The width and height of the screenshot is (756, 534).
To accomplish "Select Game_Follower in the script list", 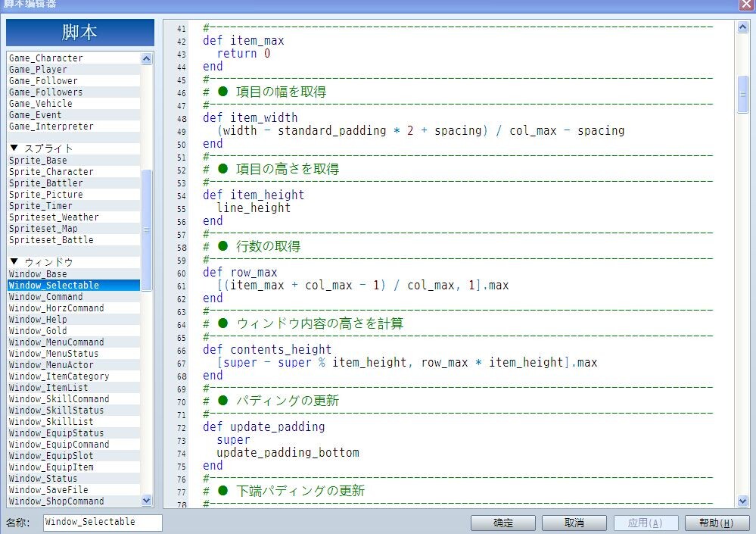I will (74, 81).
